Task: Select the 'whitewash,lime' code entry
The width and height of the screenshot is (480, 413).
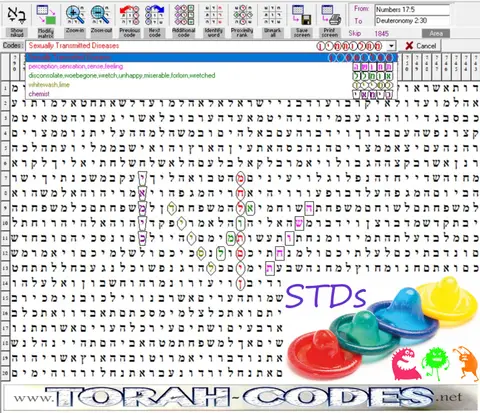Action: (211, 85)
